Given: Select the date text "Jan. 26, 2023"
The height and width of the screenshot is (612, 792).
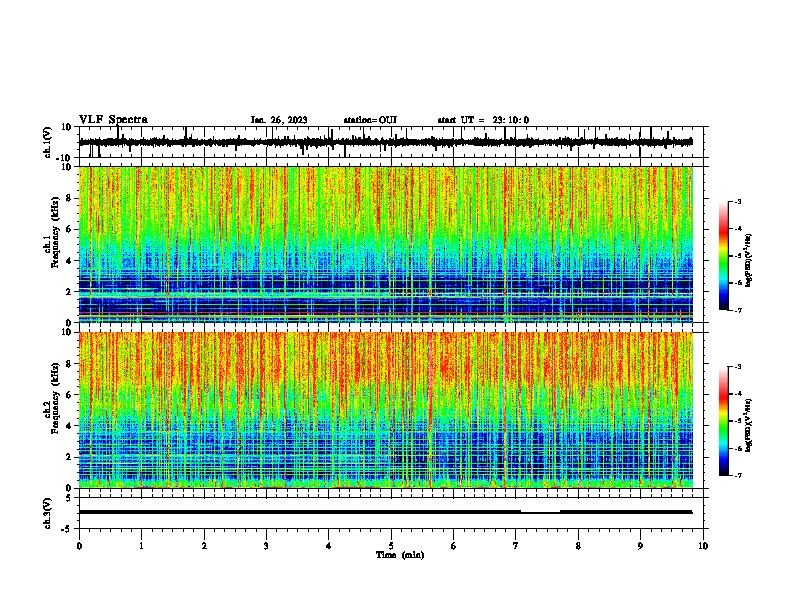Looking at the screenshot, I should [x=279, y=120].
